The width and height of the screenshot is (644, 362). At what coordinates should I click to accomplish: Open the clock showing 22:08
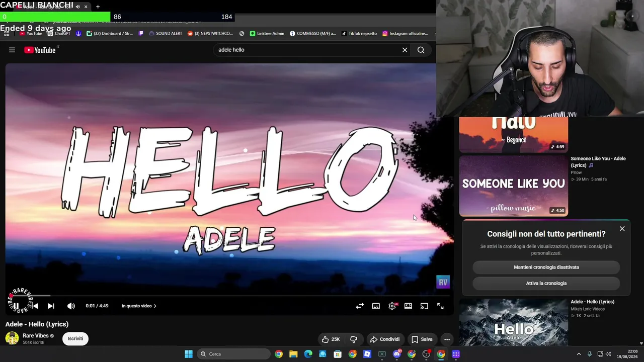tap(627, 354)
